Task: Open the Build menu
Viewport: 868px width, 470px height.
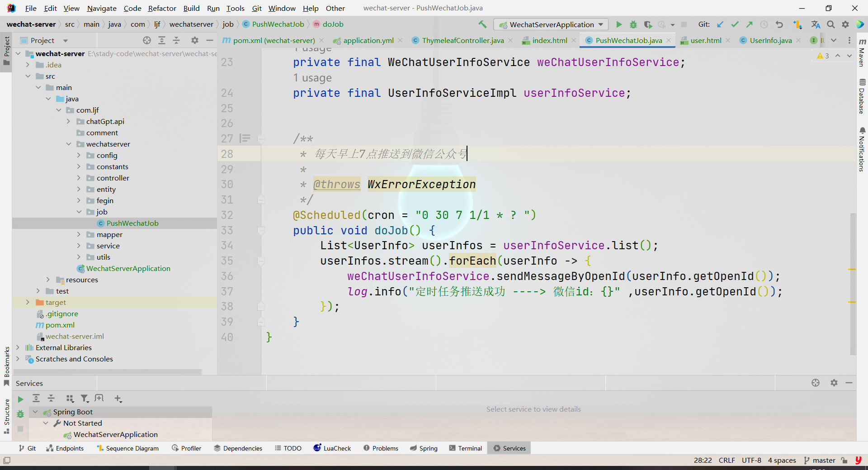Action: (x=191, y=8)
